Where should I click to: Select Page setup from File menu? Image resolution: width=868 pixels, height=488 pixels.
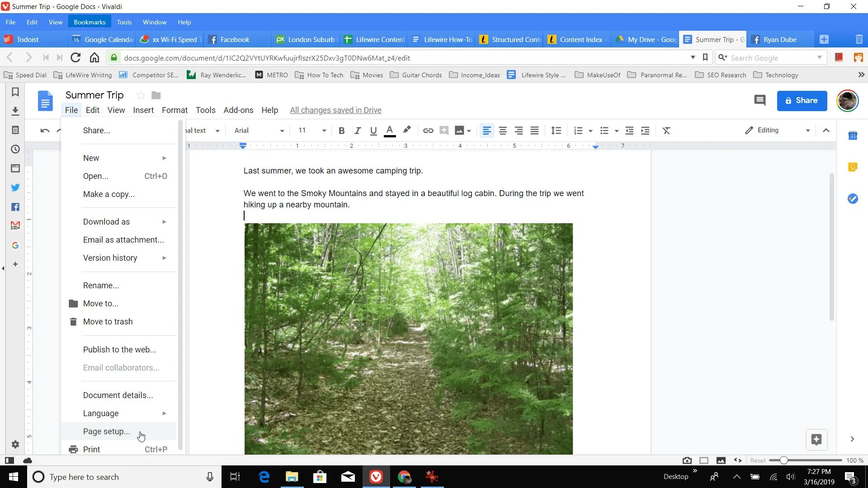pos(106,432)
